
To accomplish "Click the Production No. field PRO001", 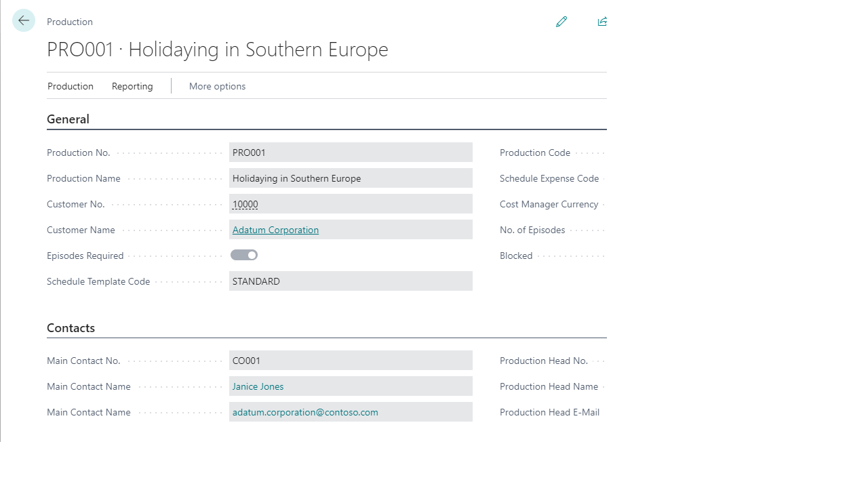I will 351,152.
